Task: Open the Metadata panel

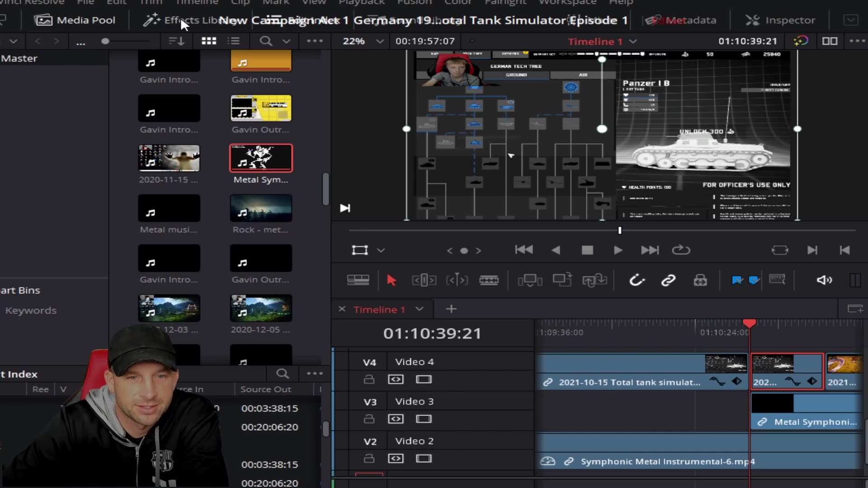Action: pos(683,20)
